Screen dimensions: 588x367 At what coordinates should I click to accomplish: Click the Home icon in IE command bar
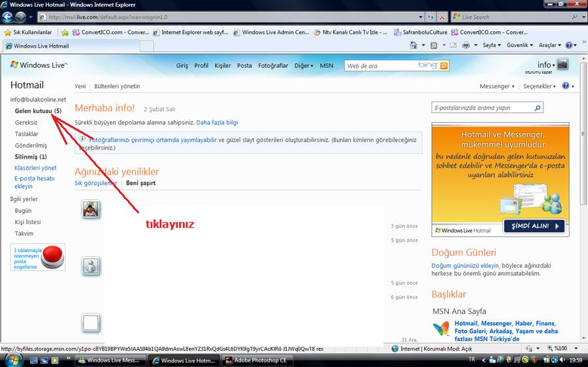(414, 45)
